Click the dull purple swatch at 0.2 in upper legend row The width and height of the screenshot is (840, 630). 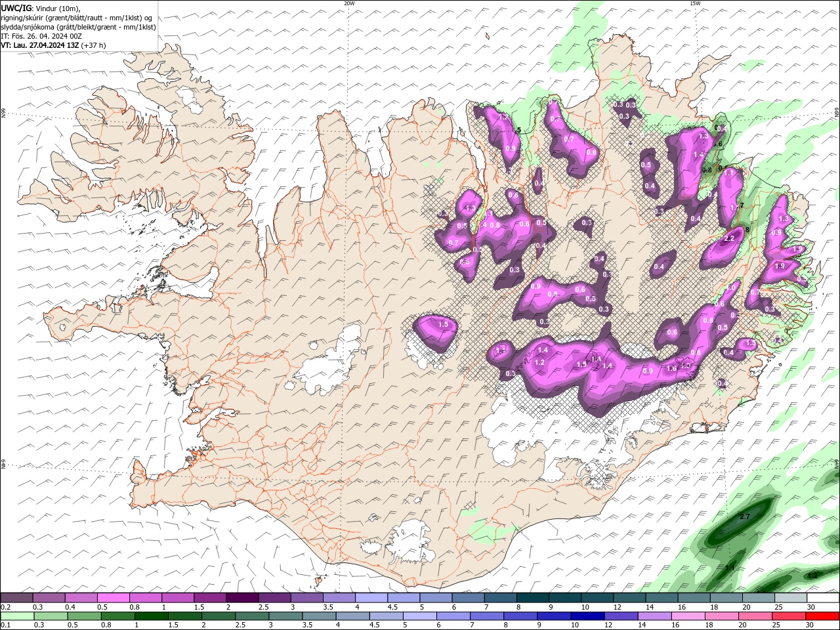(x=16, y=598)
